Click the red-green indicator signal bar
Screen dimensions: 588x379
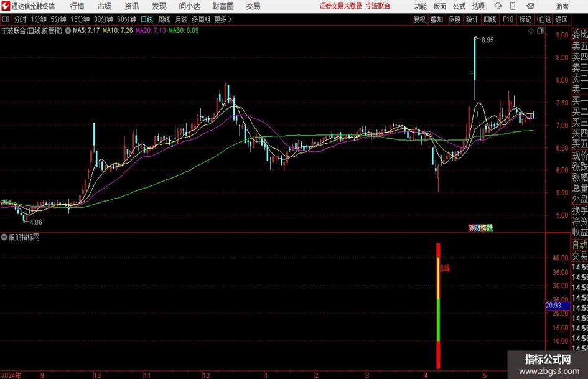pos(438,306)
